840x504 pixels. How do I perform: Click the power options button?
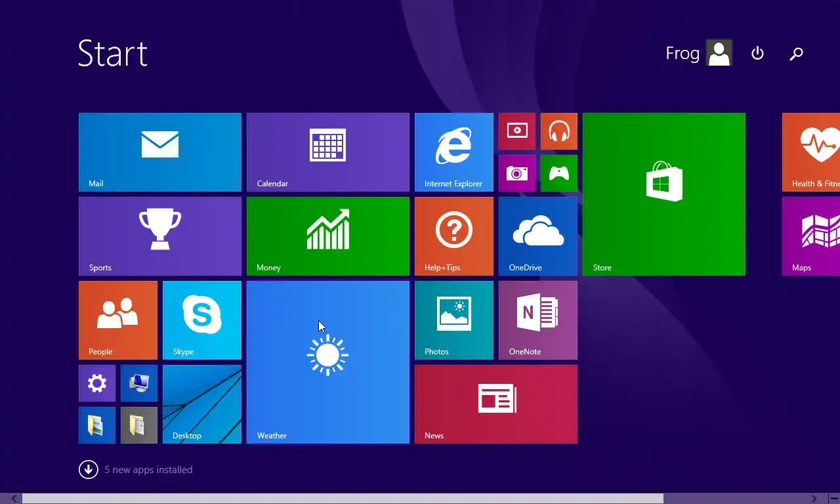[x=757, y=53]
